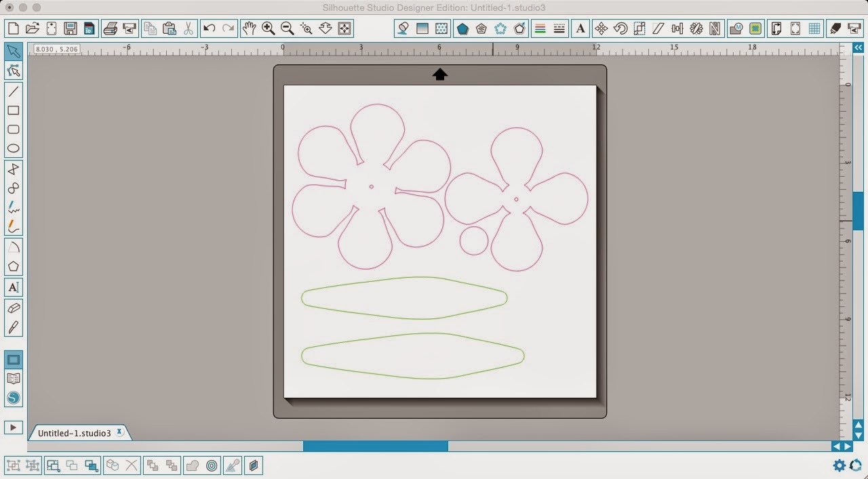Weld selected shapes together
Viewport: 868px width, 479px height.
[x=193, y=465]
